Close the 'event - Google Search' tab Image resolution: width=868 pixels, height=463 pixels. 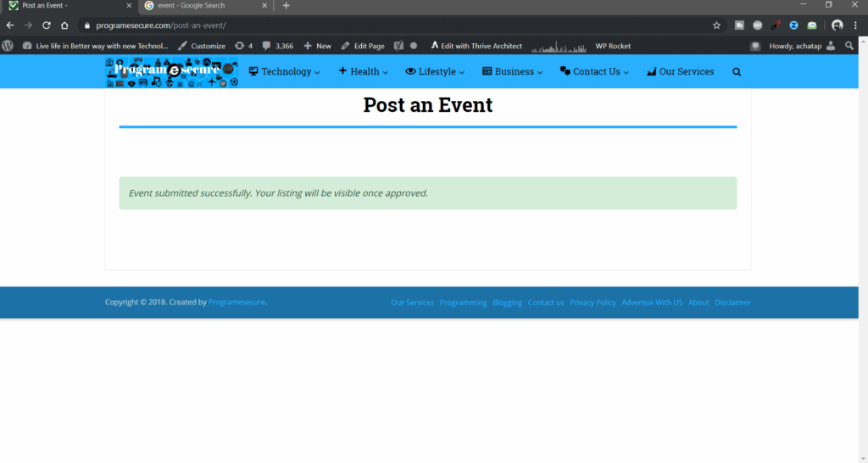click(x=264, y=6)
